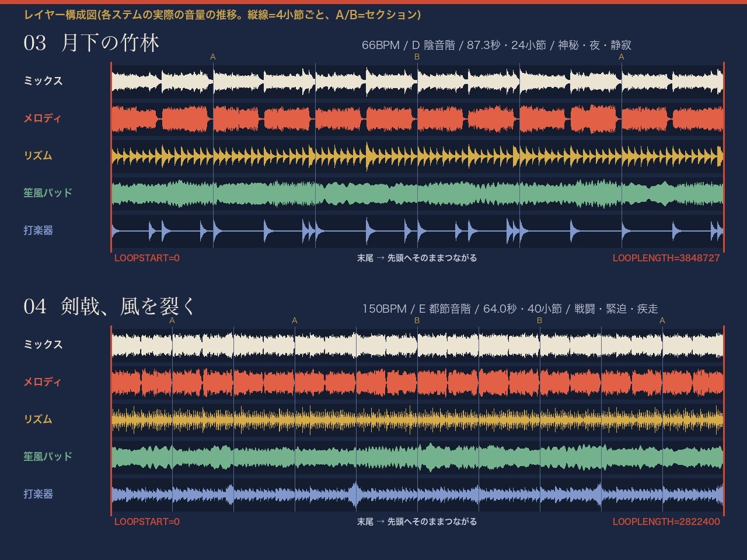
Task: Click the 打楽器 label of 剣戟、風を裂く
Action: click(x=39, y=494)
